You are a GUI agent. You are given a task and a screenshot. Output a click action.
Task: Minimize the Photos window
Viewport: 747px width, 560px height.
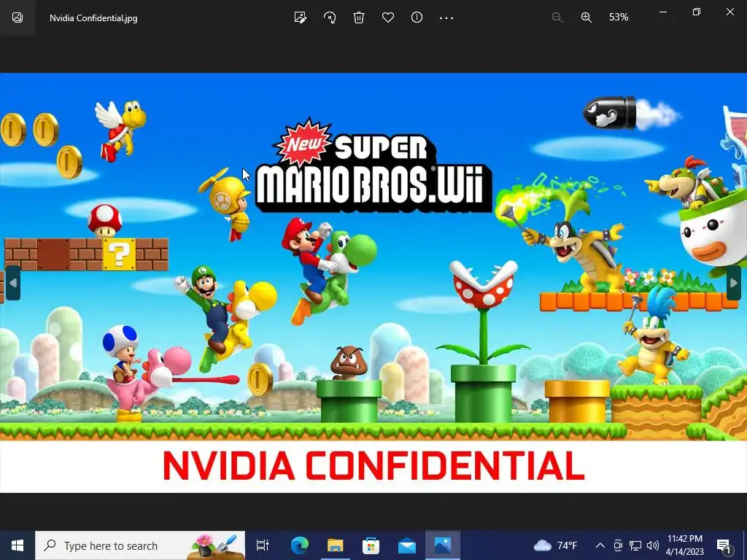[662, 12]
